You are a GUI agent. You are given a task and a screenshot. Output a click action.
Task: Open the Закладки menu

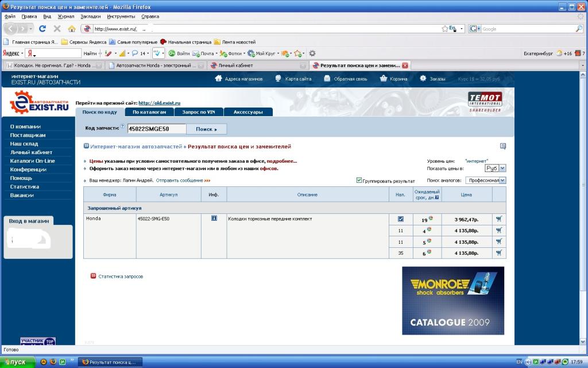pos(90,17)
